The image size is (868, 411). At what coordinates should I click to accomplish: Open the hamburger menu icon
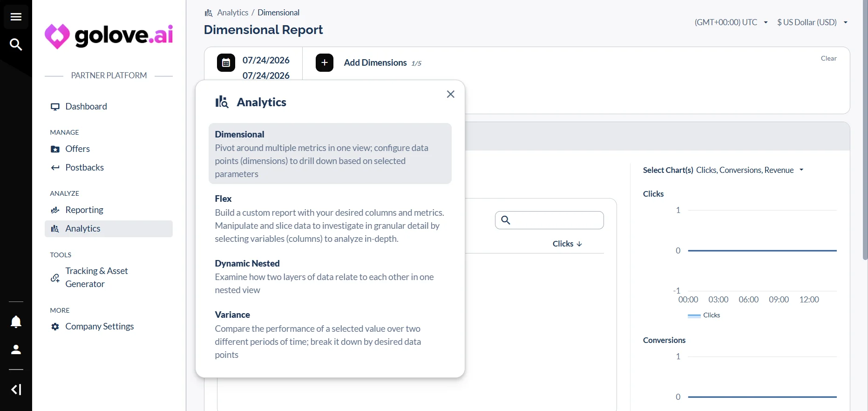click(x=16, y=17)
